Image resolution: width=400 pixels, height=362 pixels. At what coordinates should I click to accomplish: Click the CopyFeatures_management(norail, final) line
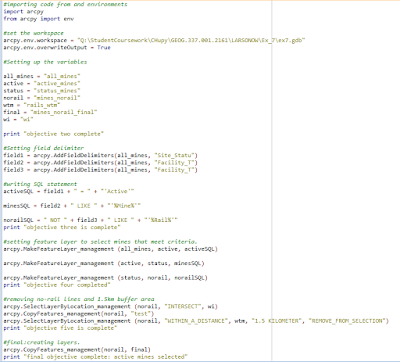click(77, 350)
